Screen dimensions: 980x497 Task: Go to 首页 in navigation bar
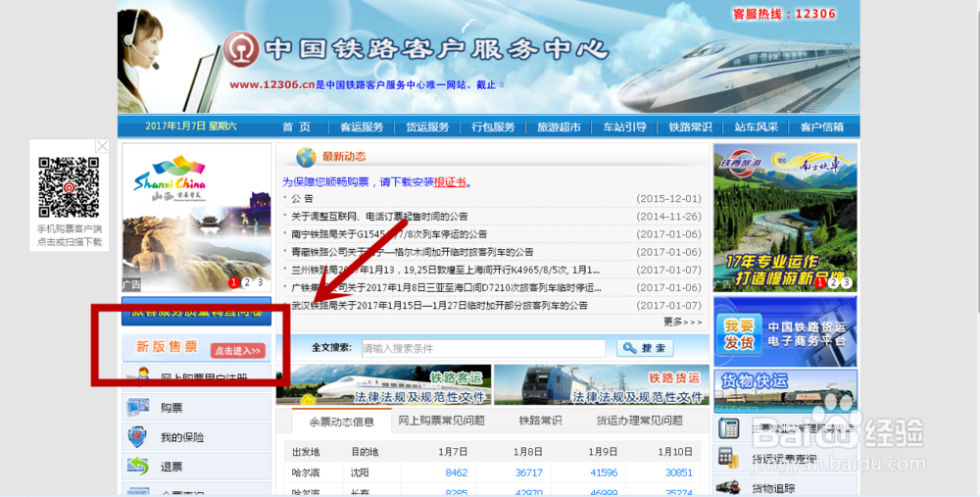coord(296,126)
